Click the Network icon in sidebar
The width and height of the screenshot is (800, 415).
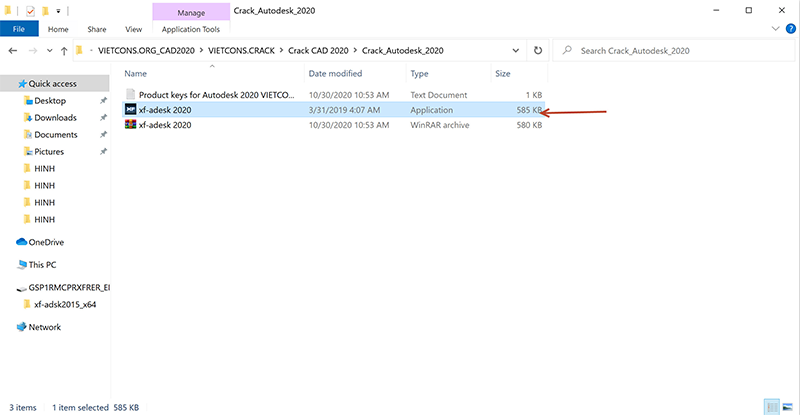[x=21, y=327]
